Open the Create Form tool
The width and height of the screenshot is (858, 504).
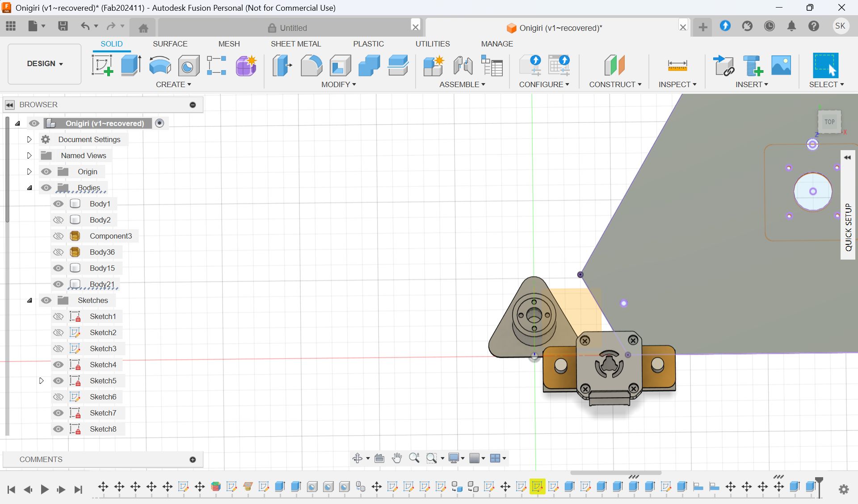click(x=246, y=65)
